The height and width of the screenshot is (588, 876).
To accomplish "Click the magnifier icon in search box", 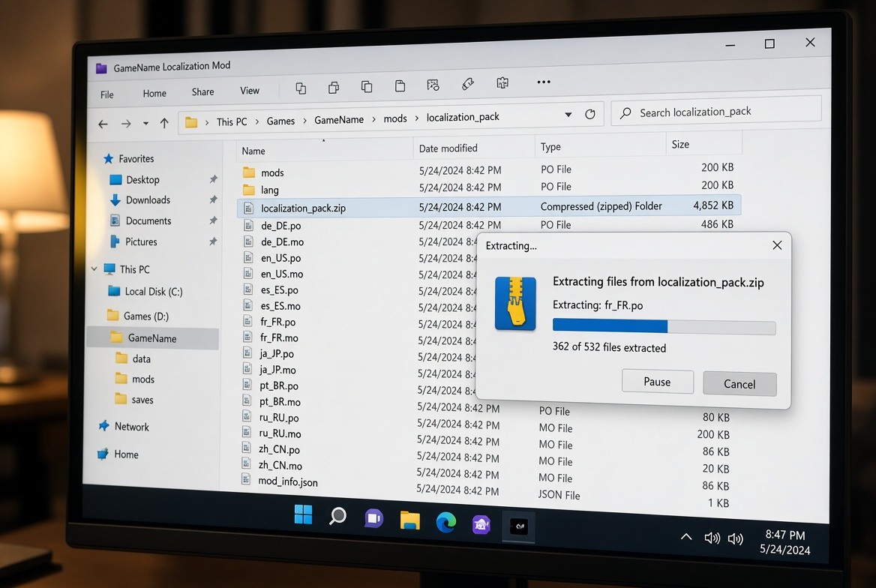I will [625, 113].
